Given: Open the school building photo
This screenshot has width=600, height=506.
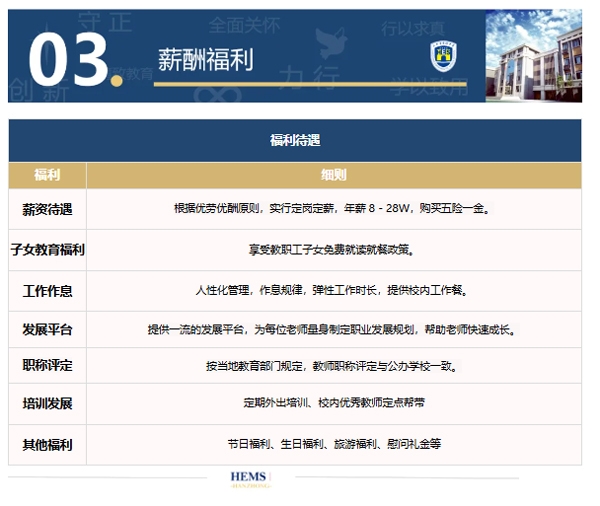Looking at the screenshot, I should (x=533, y=56).
